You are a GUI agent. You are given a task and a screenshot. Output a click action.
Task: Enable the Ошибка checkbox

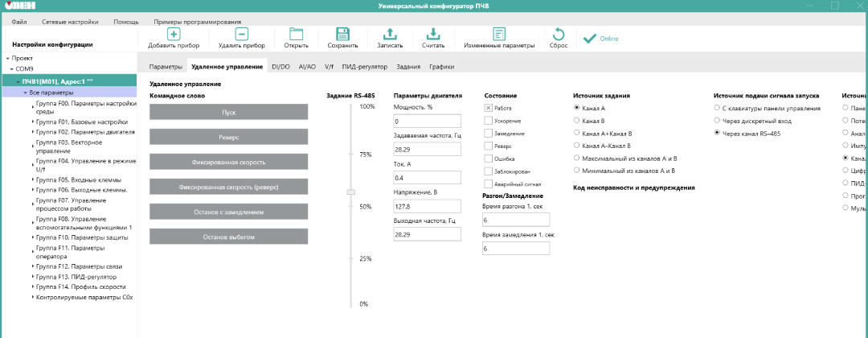489,159
